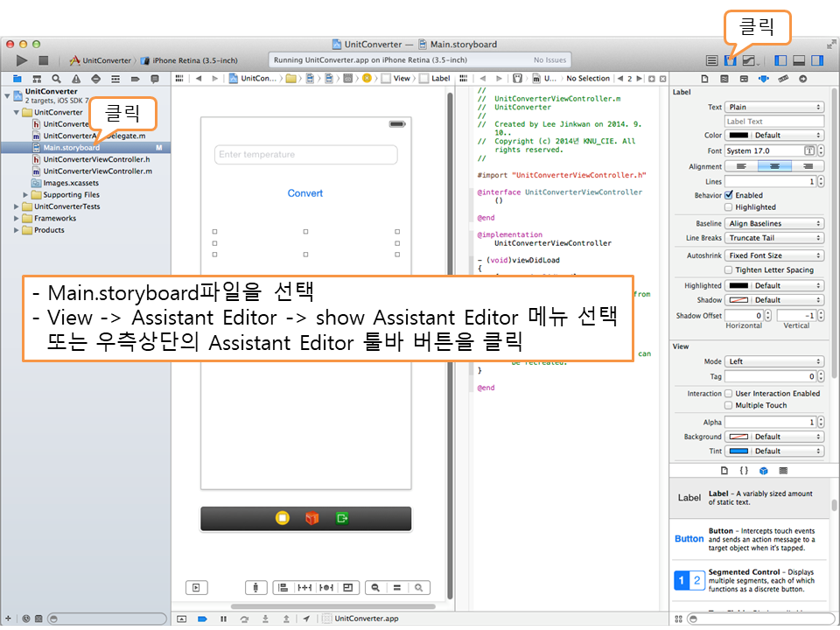This screenshot has height=630, width=840.
Task: Expand the Supporting Files folder
Action: coord(25,195)
